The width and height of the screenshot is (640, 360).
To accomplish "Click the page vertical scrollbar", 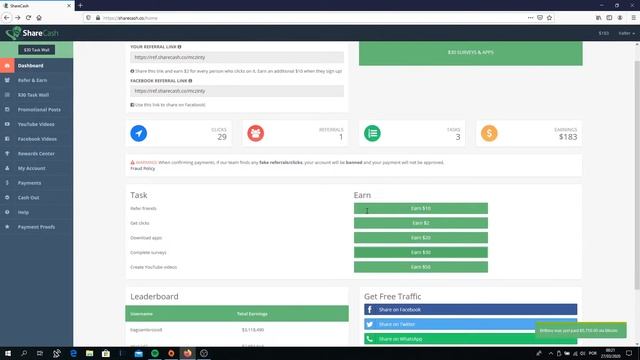I will [x=637, y=176].
